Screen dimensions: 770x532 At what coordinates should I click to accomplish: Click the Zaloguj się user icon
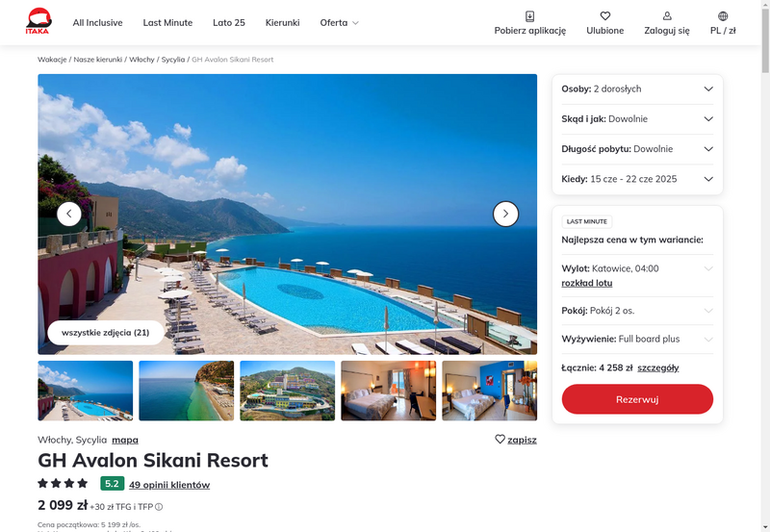667,16
